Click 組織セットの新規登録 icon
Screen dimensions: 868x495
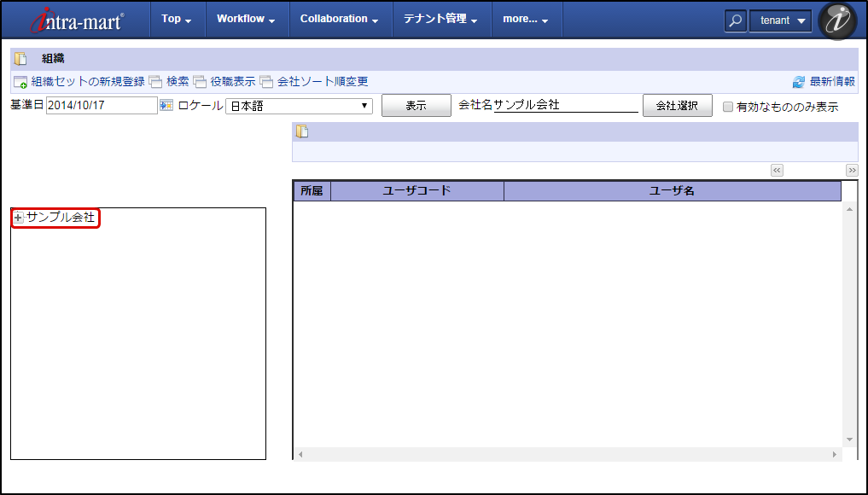tap(20, 82)
